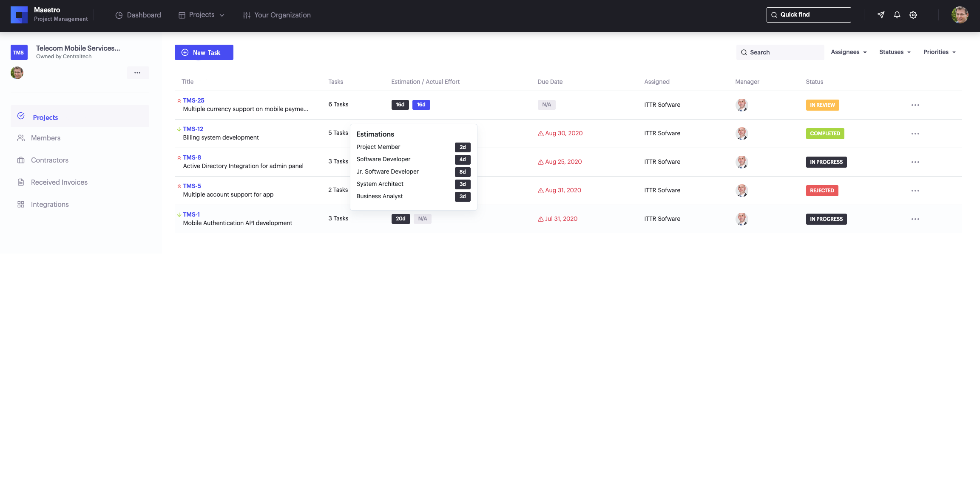Open the notifications bell

click(897, 15)
